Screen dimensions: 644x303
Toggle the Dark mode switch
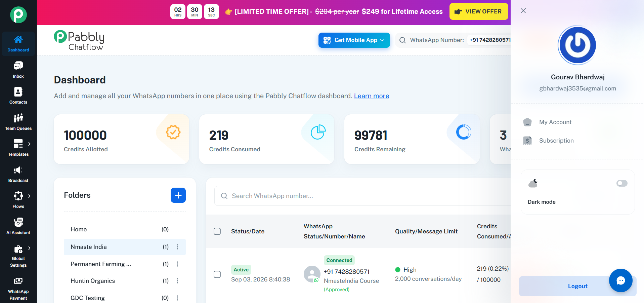(622, 183)
